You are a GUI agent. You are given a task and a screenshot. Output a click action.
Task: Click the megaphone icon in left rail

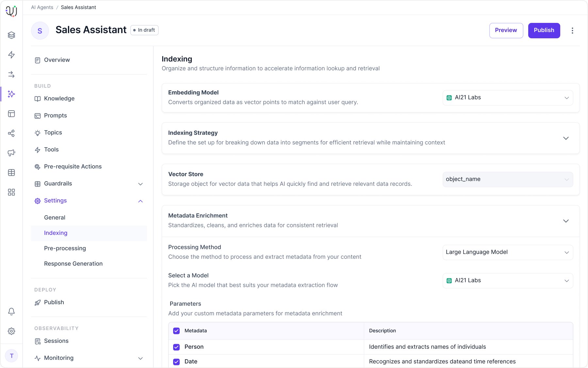pyautogui.click(x=11, y=153)
